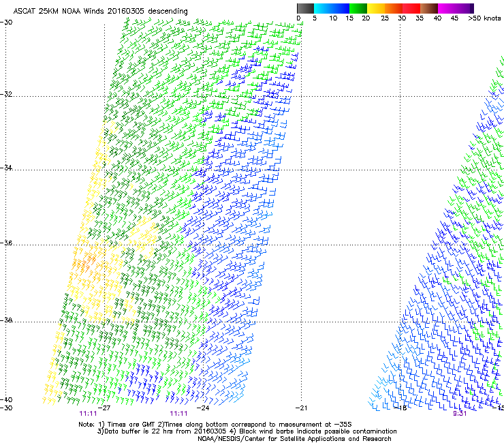Click the dark purple 45-50 knots swatch
The height and width of the screenshot is (443, 504).
tap(464, 8)
